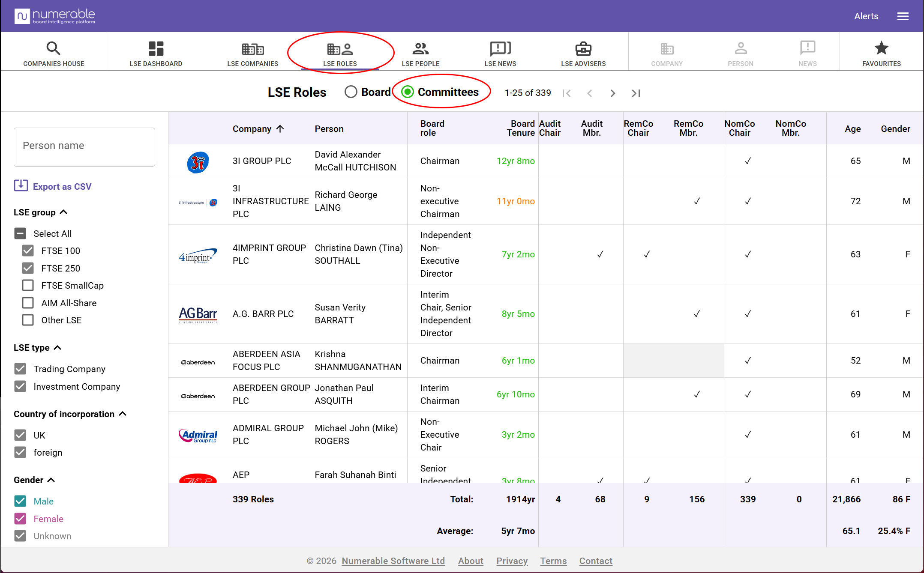
Task: Toggle the teal Male gender checkbox
Action: 20,501
